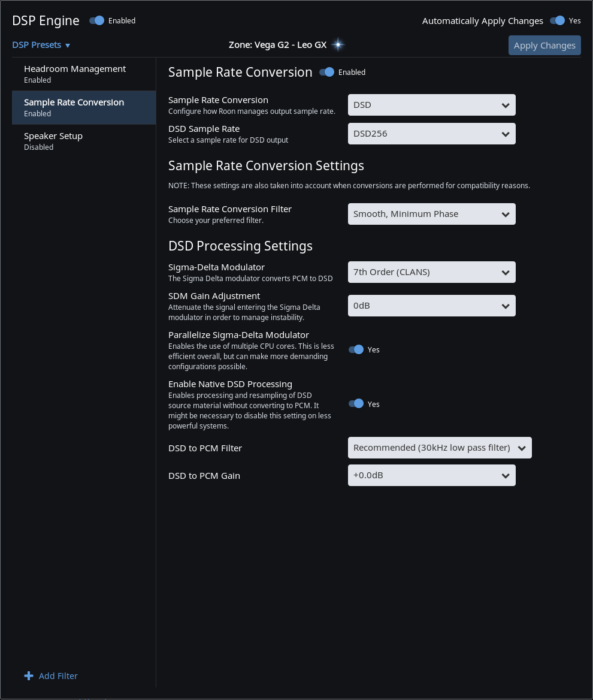Disable the DSP Engine toggle
593x700 pixels.
tap(96, 20)
